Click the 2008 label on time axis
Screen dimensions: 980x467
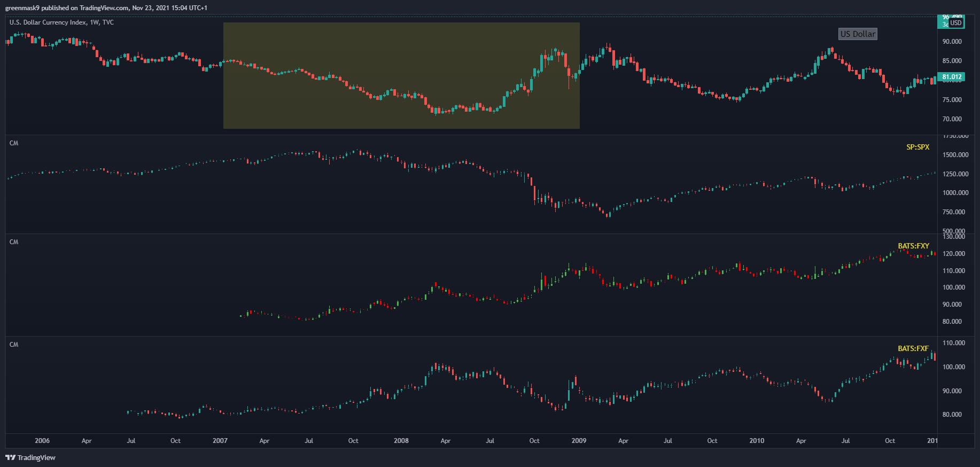tap(401, 441)
